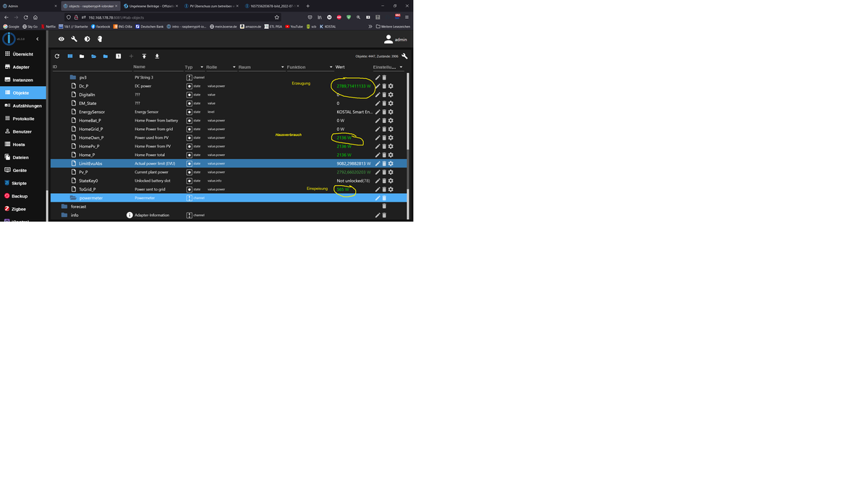
Task: Open the wrench settings icon in top bar
Action: click(x=74, y=39)
